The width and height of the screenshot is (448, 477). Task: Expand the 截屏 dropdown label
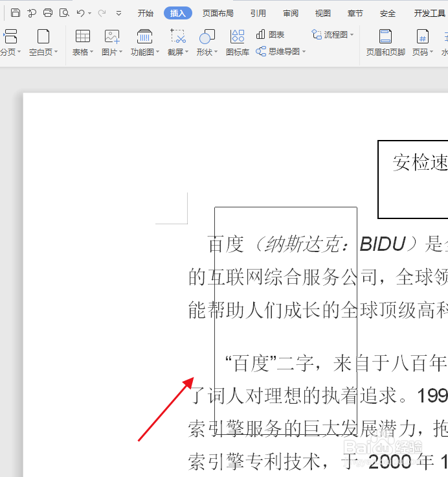[178, 52]
